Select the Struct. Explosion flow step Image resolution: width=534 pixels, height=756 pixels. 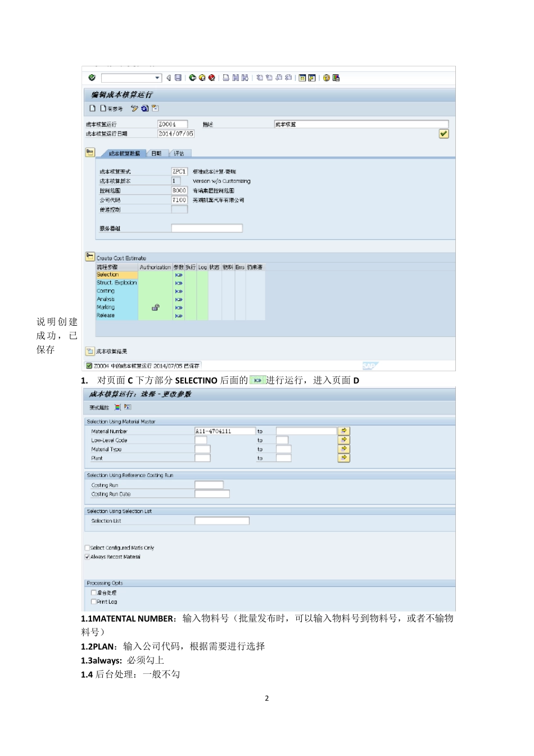[x=117, y=282]
